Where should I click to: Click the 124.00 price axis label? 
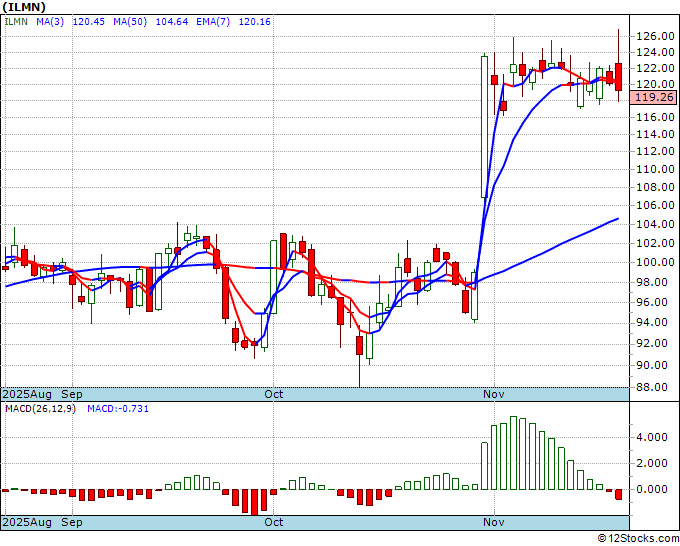[655, 53]
